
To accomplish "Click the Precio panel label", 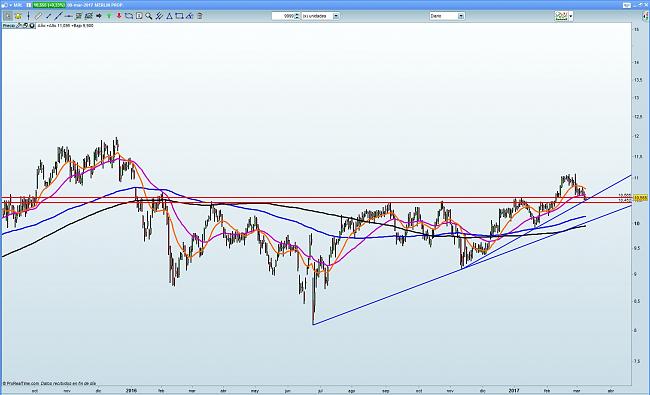I will (x=9, y=25).
